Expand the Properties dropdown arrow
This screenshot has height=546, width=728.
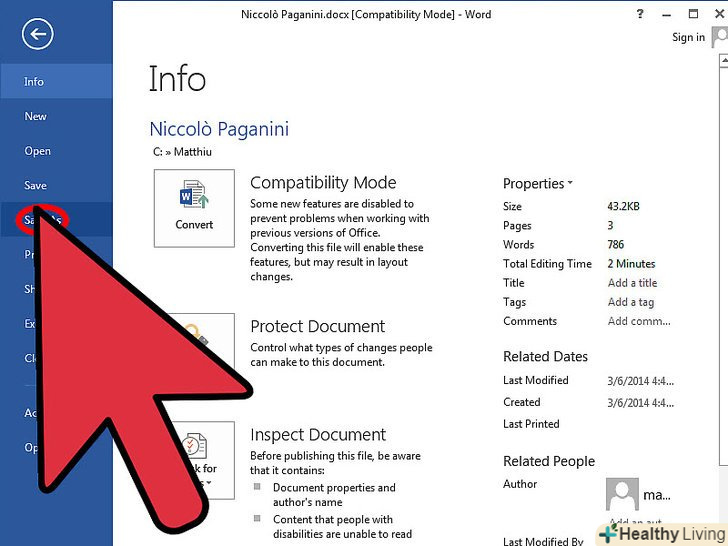[x=570, y=183]
